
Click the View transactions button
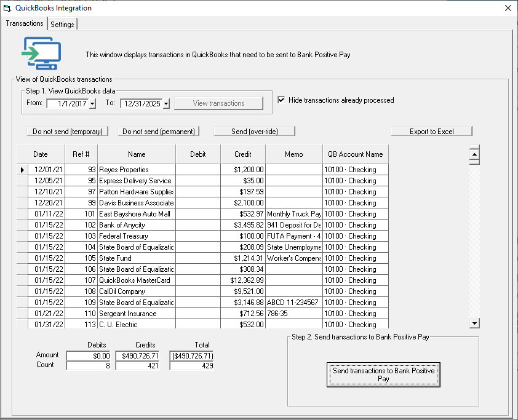click(x=218, y=103)
